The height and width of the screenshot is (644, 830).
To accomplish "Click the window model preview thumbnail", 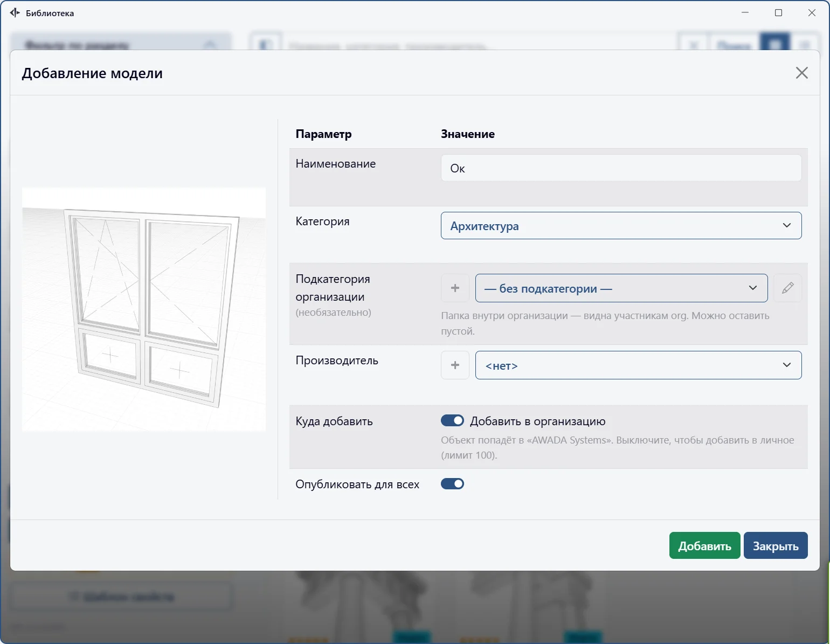I will [144, 309].
